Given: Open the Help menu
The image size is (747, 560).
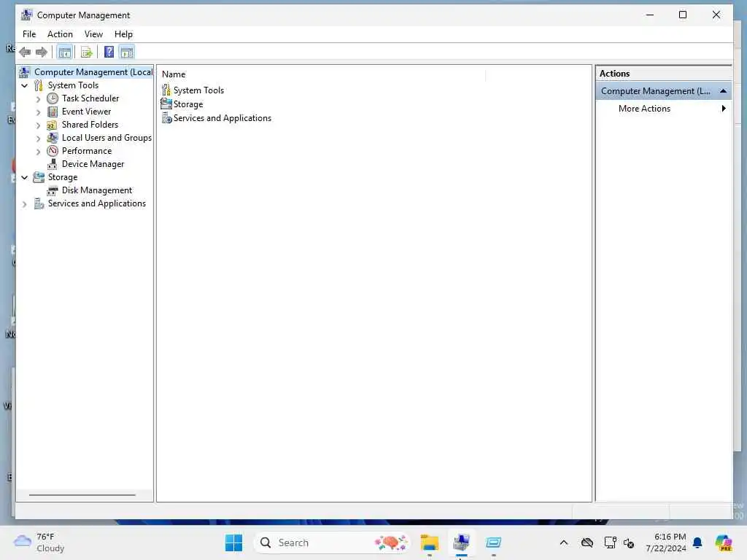Looking at the screenshot, I should pyautogui.click(x=123, y=34).
